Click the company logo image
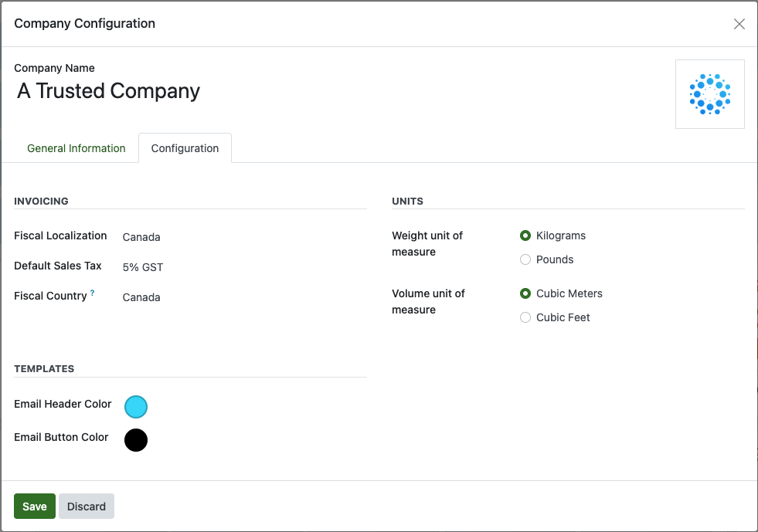The height and width of the screenshot is (532, 758). tap(709, 94)
